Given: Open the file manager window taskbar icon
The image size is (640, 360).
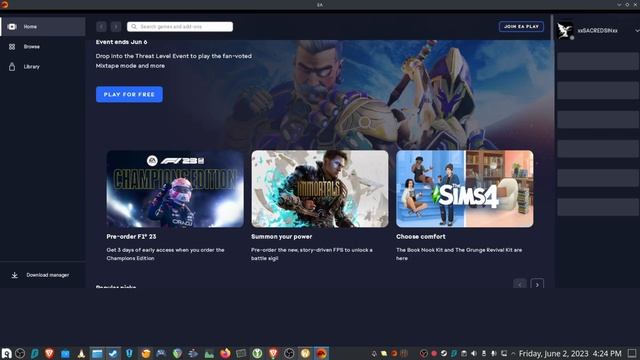Looking at the screenshot, I should tap(97, 353).
